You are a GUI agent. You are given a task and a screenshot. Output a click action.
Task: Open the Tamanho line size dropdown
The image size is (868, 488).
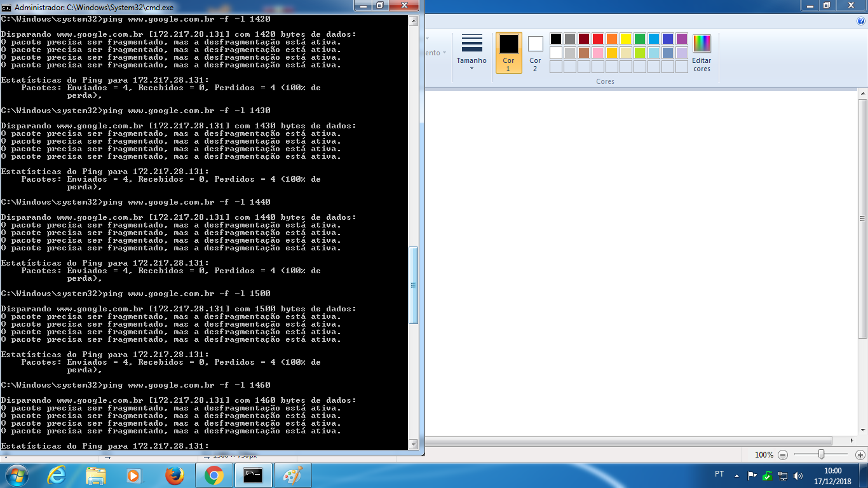coord(471,52)
